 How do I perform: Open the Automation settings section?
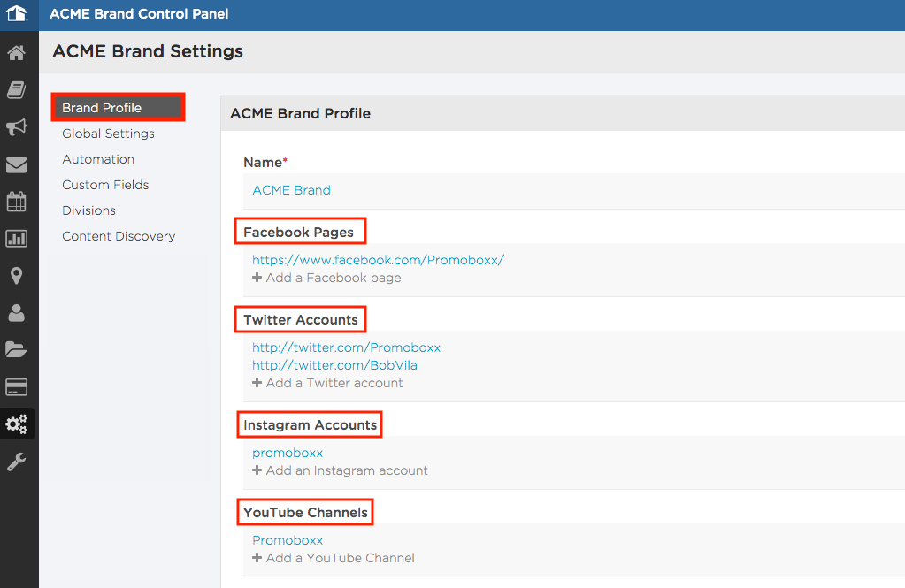point(98,159)
